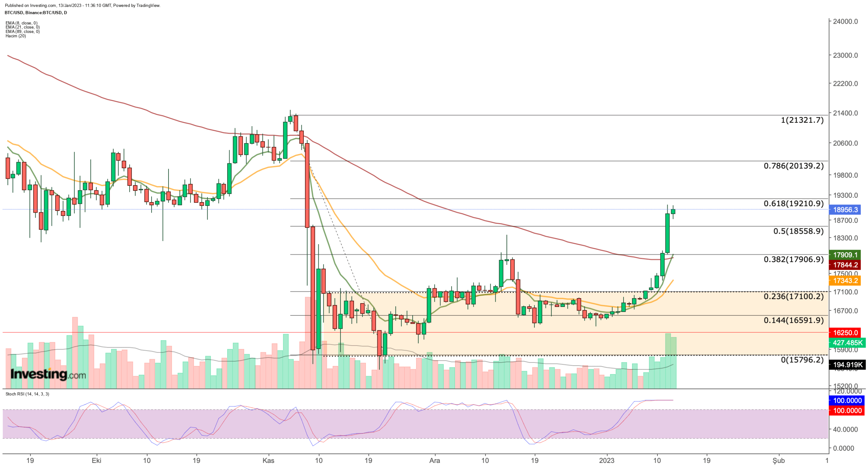Click the dark red EMA price tag 17844.2
Viewport: 868px width, 467px height.
(x=845, y=265)
